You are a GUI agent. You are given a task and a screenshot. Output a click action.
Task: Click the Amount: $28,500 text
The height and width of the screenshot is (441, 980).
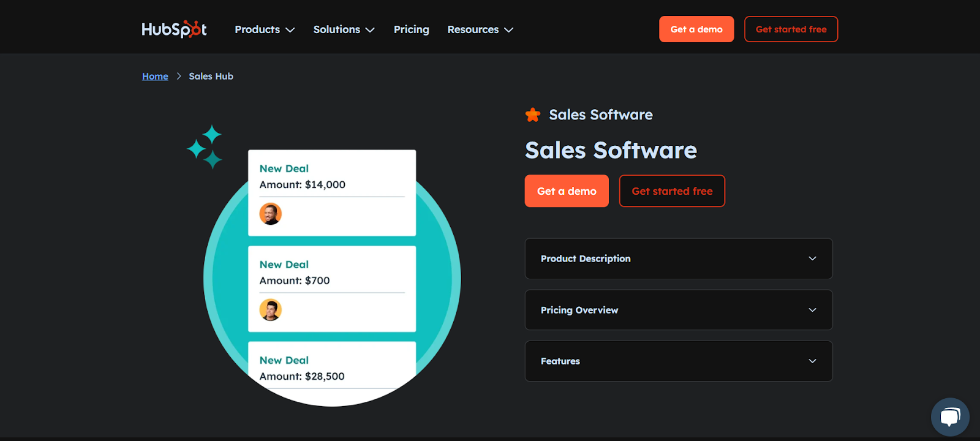(x=302, y=376)
